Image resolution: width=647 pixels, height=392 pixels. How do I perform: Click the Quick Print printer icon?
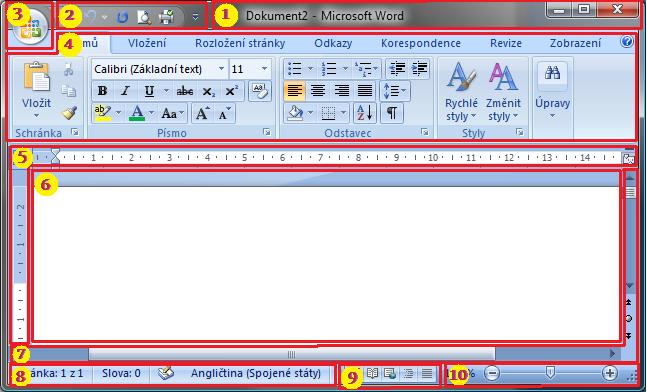pos(167,17)
